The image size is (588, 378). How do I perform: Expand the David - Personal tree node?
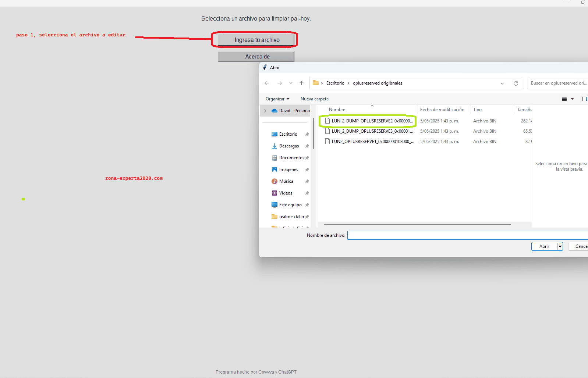point(265,111)
